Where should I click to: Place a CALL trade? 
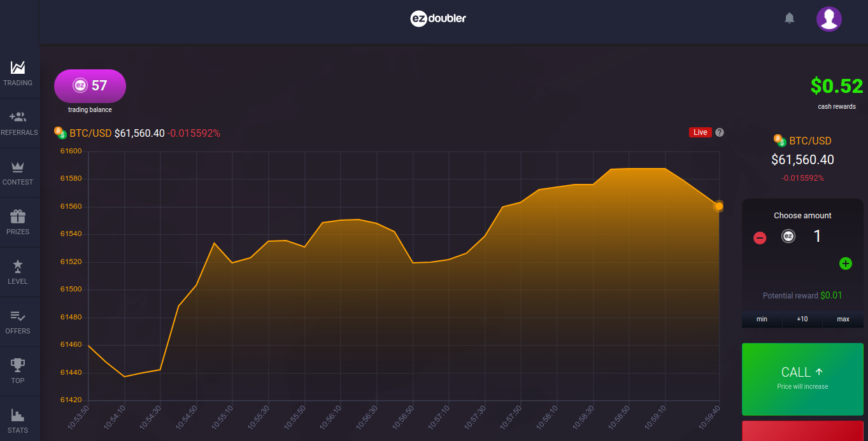802,379
